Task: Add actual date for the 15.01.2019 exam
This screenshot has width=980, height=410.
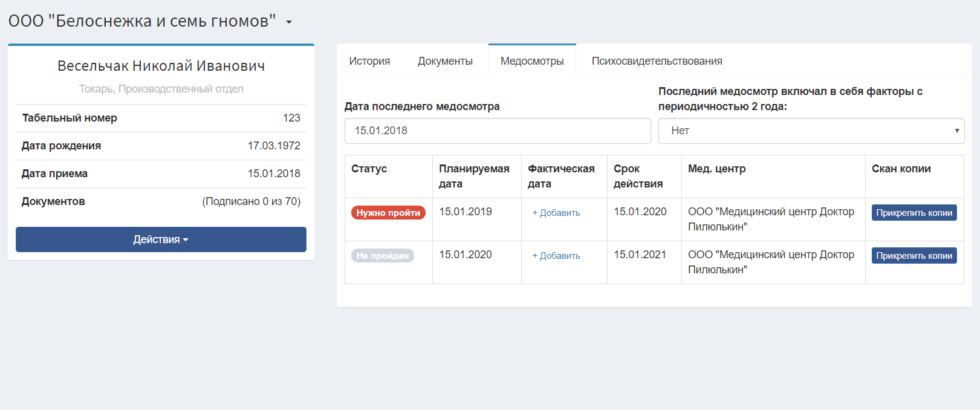Action: tap(556, 213)
